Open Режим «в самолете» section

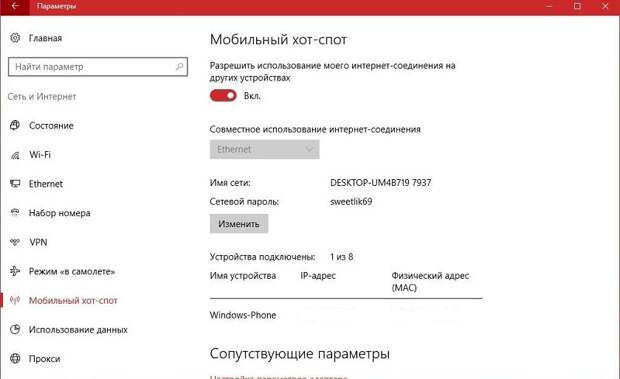[72, 272]
